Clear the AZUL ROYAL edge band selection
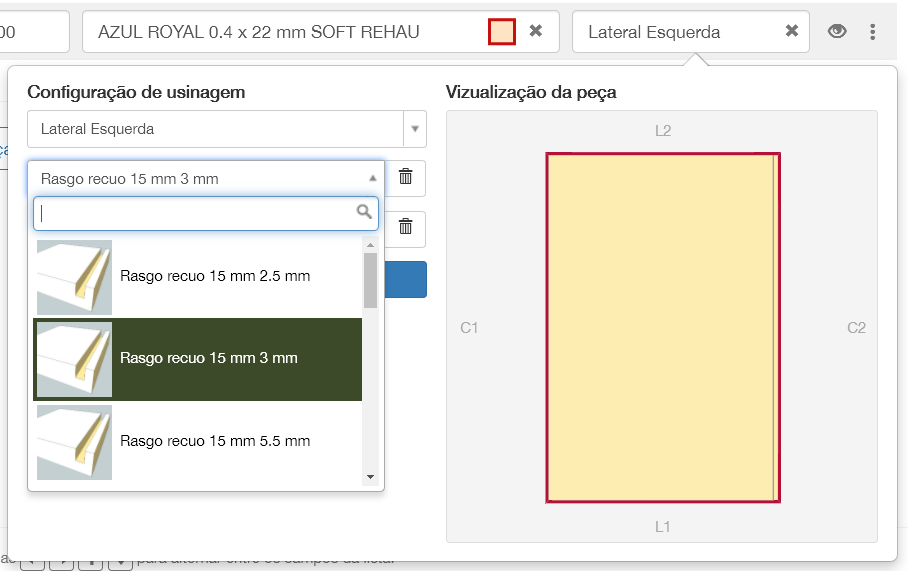 [x=536, y=31]
